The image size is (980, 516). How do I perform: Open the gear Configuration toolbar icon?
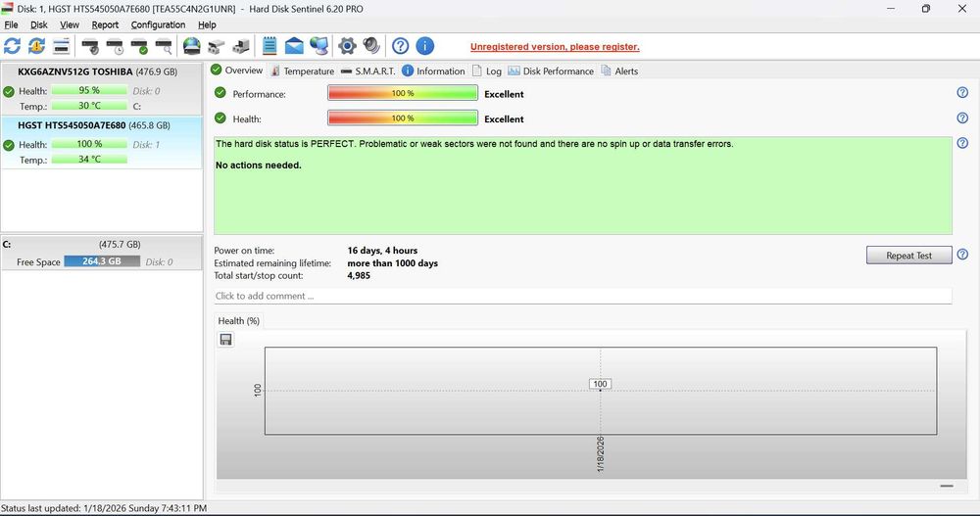pyautogui.click(x=347, y=46)
